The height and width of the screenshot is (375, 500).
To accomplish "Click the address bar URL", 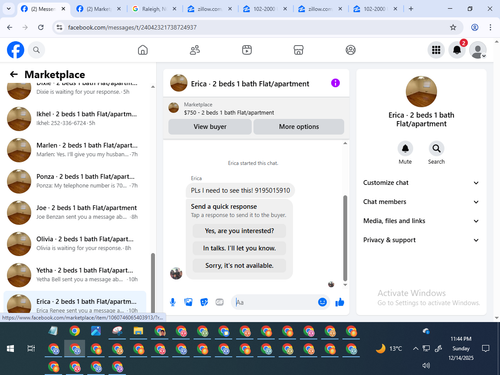I will coord(132,27).
